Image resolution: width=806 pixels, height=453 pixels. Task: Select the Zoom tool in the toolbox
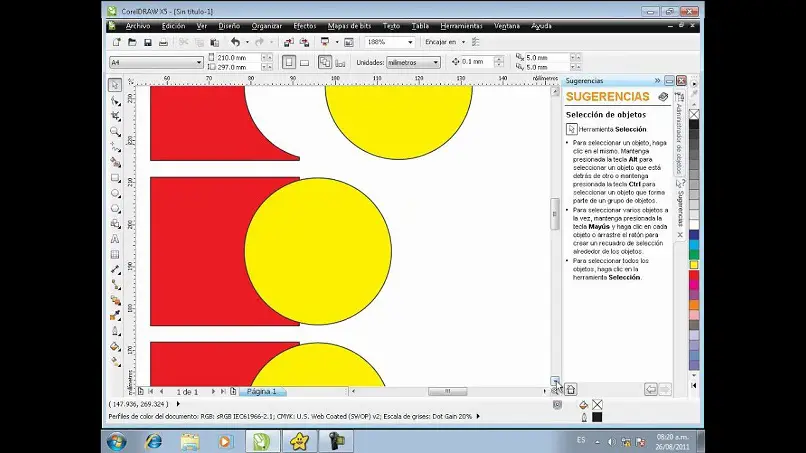tap(116, 132)
